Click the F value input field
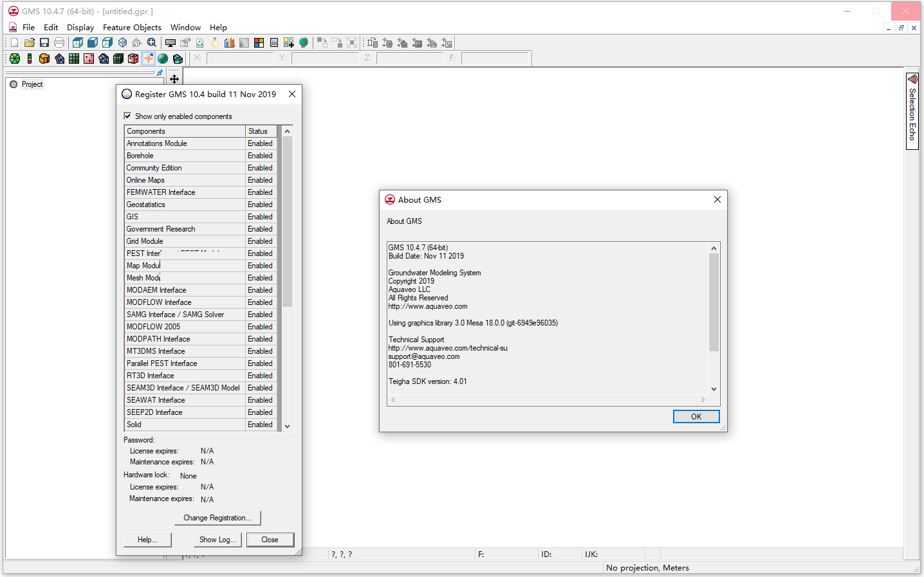 (495, 59)
